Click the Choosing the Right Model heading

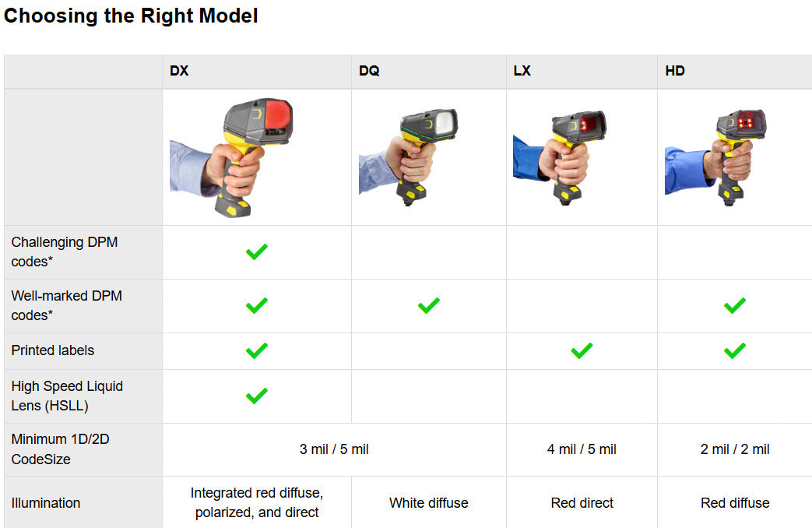pos(131,16)
